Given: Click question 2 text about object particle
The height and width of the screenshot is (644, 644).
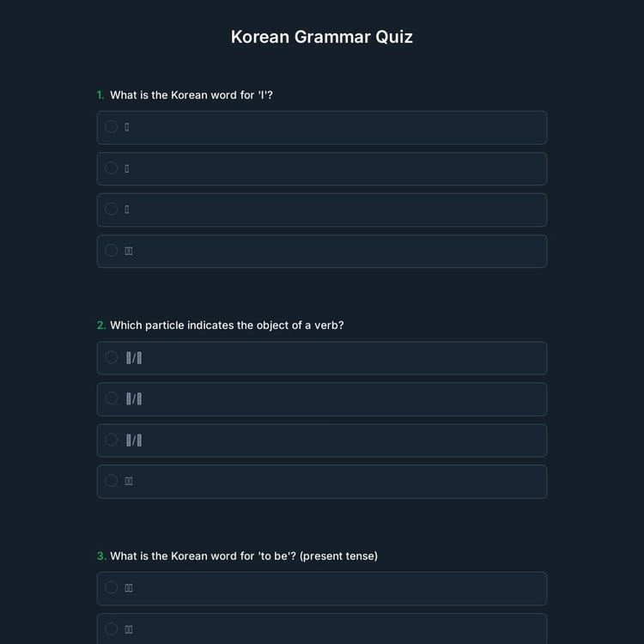Looking at the screenshot, I should [x=227, y=325].
